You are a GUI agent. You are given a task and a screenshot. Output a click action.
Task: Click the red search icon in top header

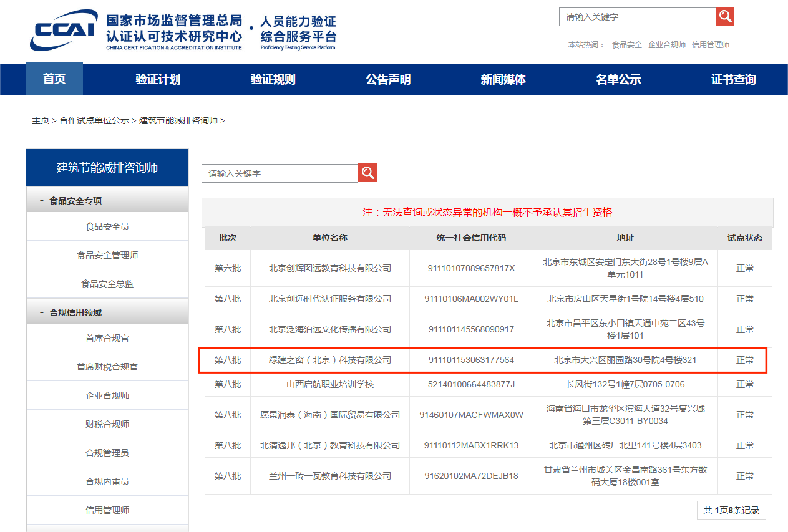tap(725, 17)
